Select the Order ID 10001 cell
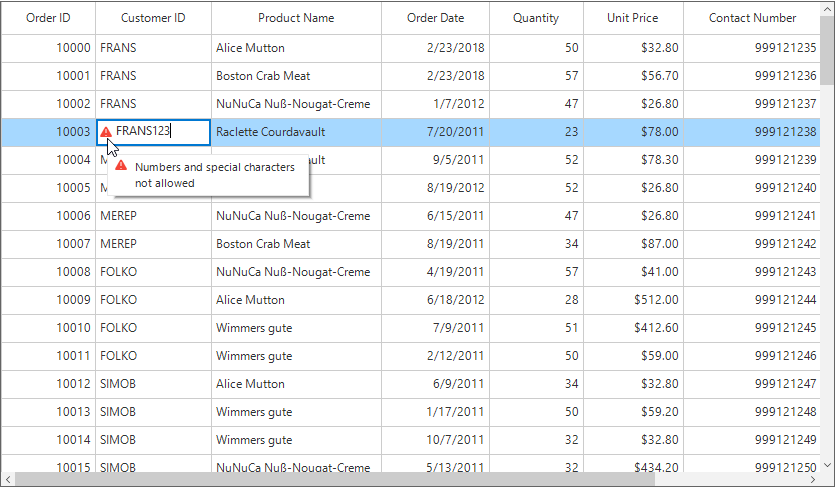The height and width of the screenshot is (496, 837). click(x=48, y=76)
